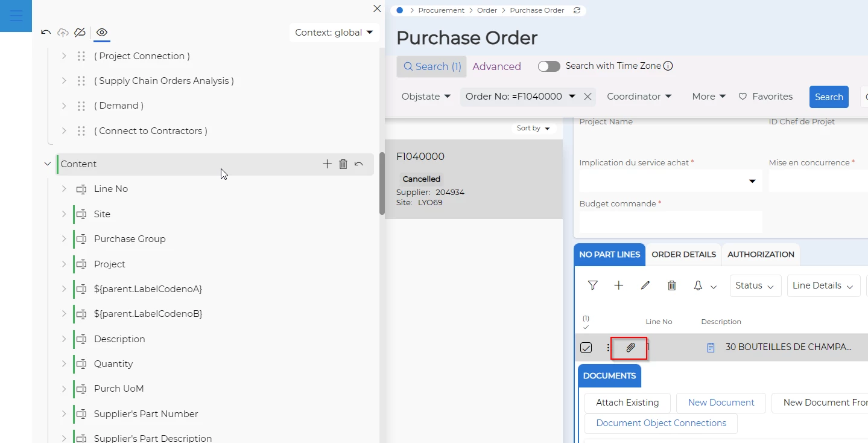This screenshot has width=868, height=443.
Task: Open the More filters dropdown
Action: pos(709,97)
